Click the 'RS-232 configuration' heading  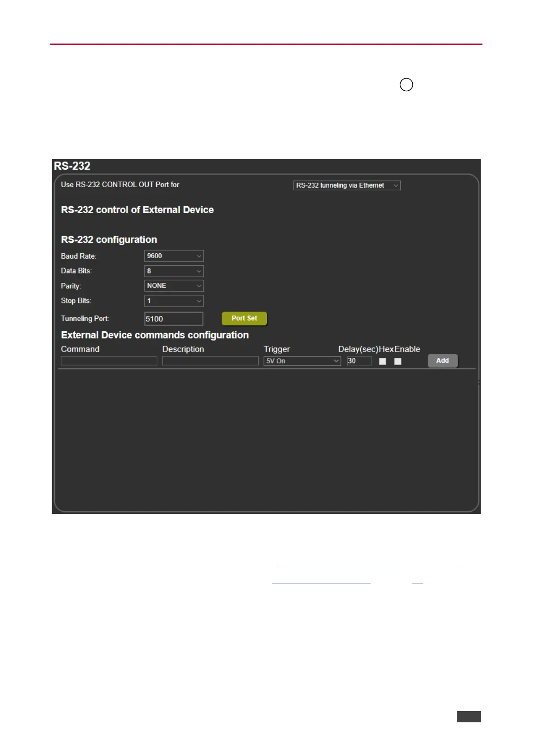pos(109,240)
